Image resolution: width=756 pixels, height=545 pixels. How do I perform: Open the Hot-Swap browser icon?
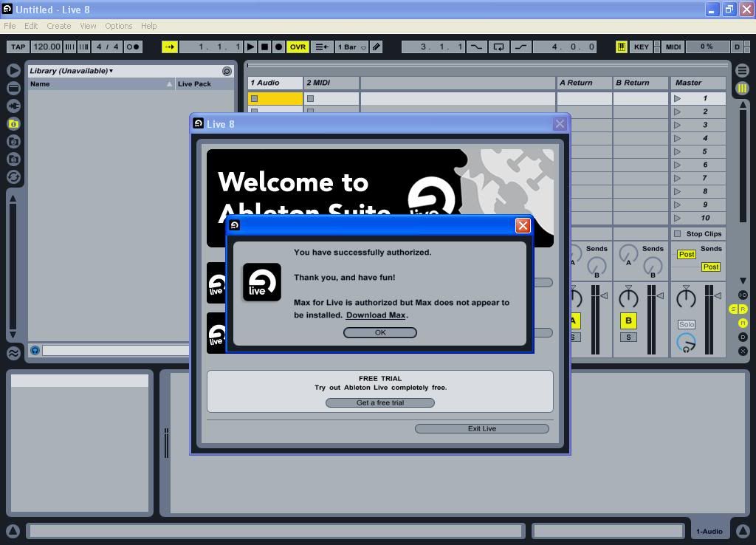13,177
